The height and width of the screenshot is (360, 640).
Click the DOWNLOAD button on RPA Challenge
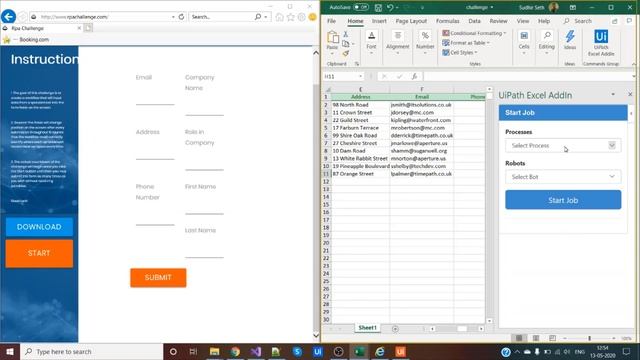click(39, 227)
